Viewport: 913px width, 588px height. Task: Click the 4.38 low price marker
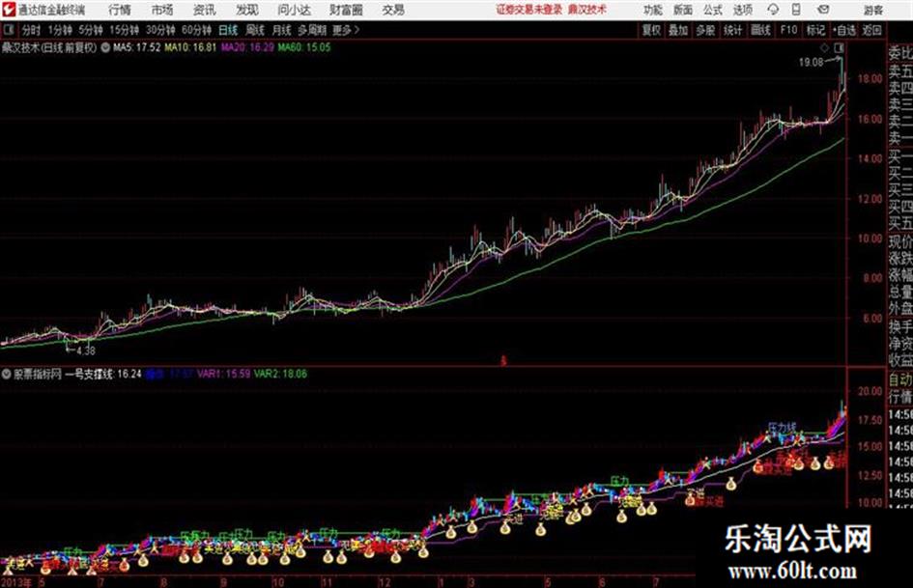point(86,350)
